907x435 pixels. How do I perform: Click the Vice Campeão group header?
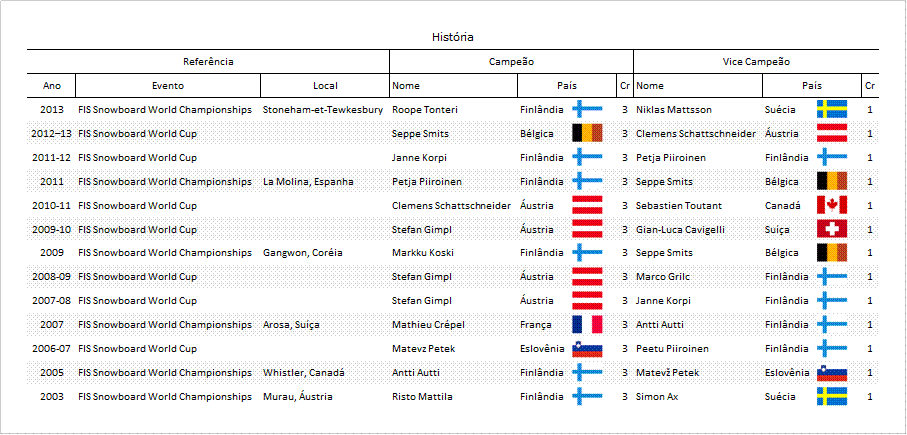756,61
